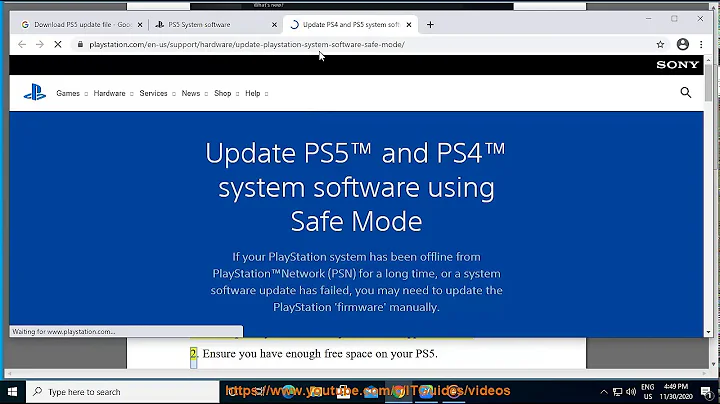
Task: Open the Chrome three-dot menu
Action: pos(701,45)
